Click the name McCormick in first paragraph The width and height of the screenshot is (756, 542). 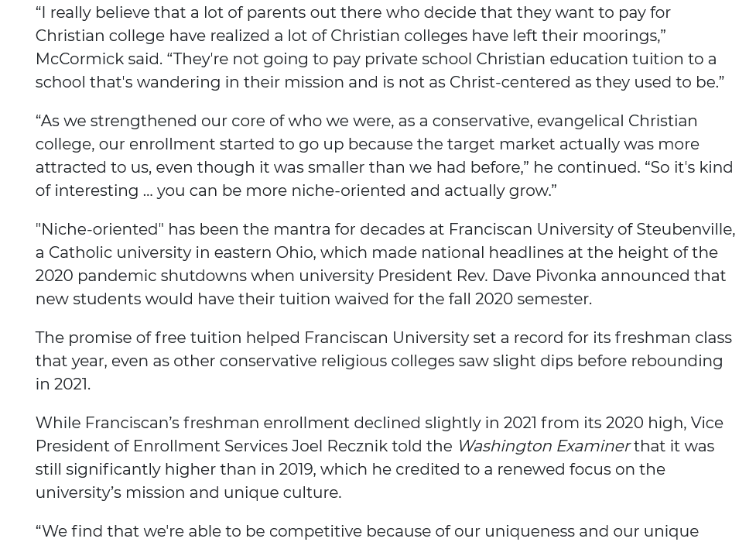(79, 59)
